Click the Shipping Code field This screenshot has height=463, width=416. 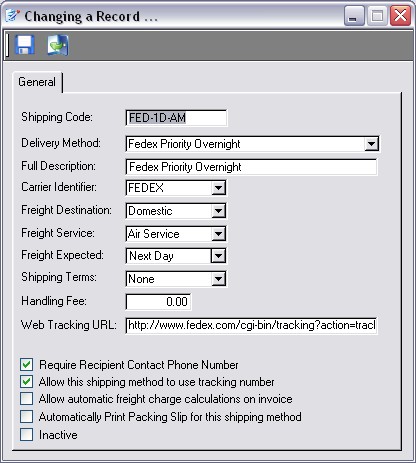point(176,118)
